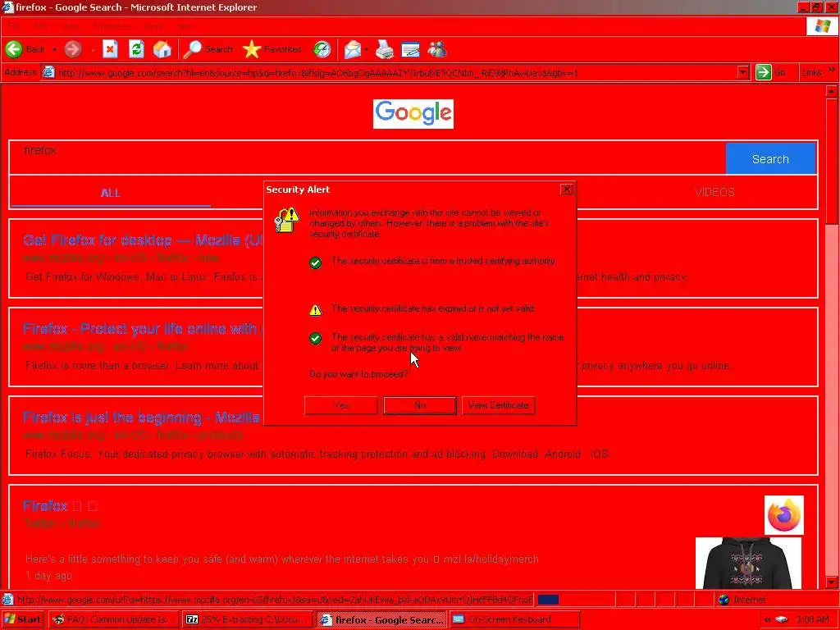The height and width of the screenshot is (630, 840).
Task: Open the Edit menu
Action: click(40, 26)
